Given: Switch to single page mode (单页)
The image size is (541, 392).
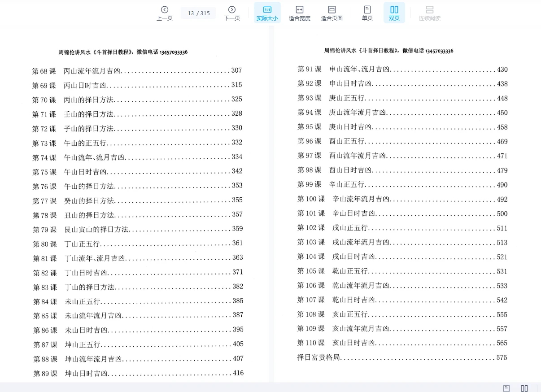Looking at the screenshot, I should tap(367, 13).
